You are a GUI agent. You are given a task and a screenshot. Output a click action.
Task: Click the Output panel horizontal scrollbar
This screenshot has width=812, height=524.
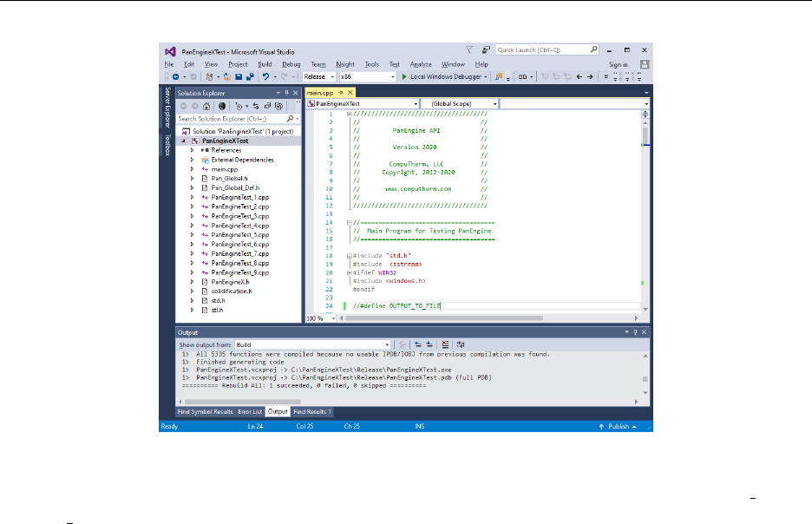[242, 402]
